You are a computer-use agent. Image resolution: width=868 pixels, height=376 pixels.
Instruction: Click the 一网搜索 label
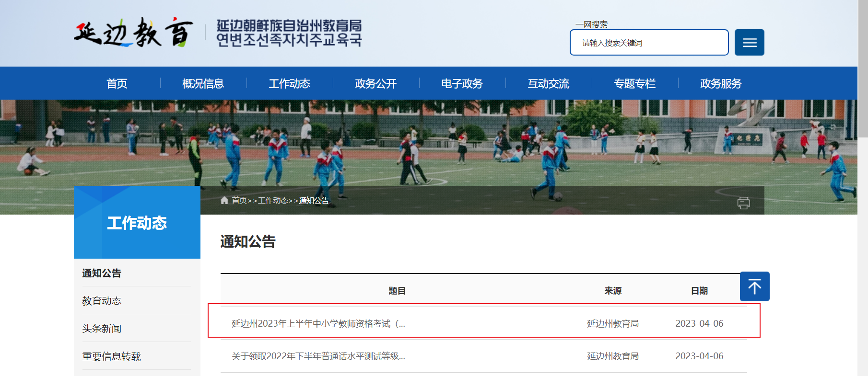(x=592, y=24)
